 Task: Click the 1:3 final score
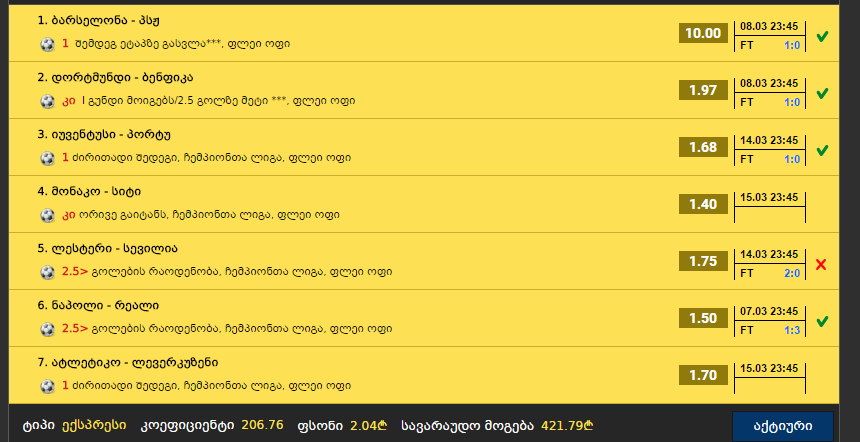tap(792, 331)
